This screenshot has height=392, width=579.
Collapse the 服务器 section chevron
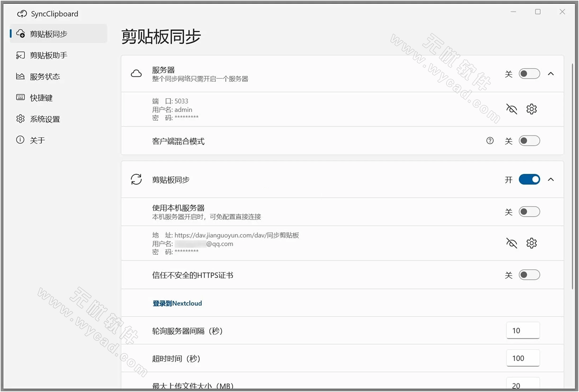[x=551, y=73]
